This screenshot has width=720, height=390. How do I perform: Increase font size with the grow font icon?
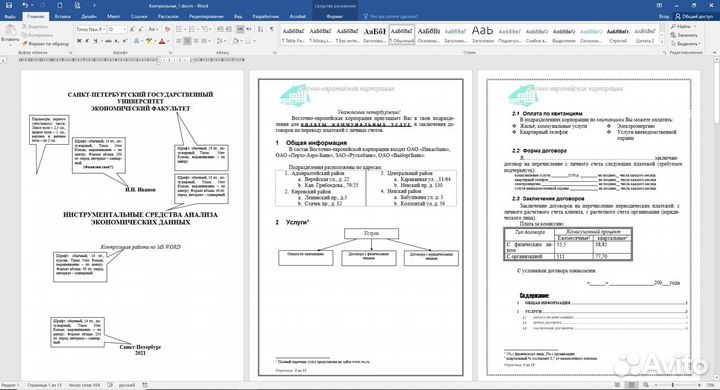pos(132,29)
